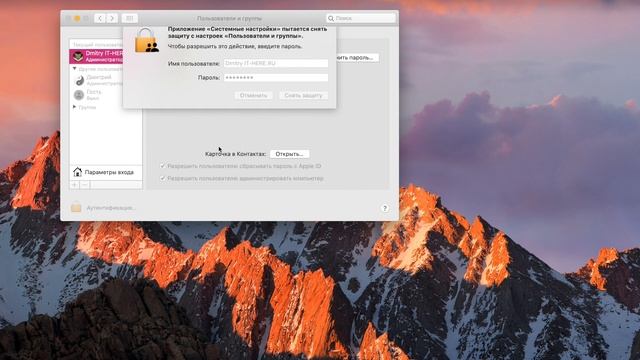Select the Dmitry IT-HERE administrator account row
The height and width of the screenshot is (360, 640).
click(x=96, y=56)
